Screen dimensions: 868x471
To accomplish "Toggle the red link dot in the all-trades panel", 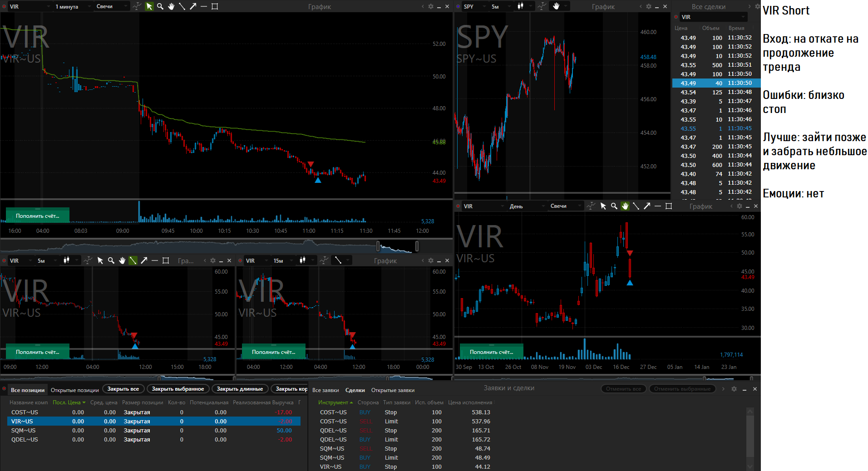I will [676, 17].
